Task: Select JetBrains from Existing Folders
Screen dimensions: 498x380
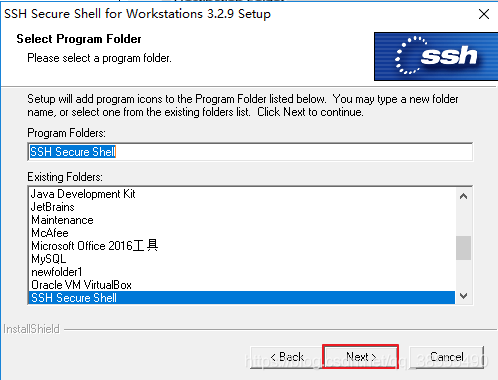Action: click(x=242, y=207)
